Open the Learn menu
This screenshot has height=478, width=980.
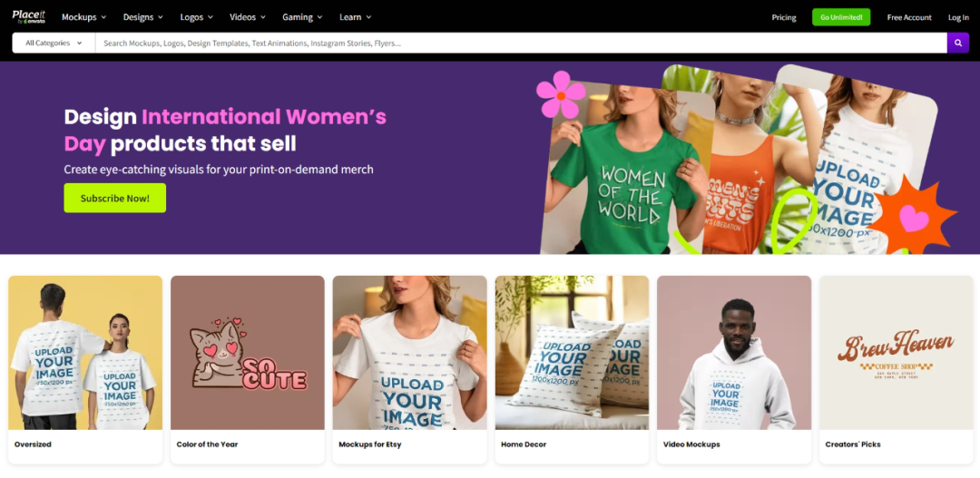pyautogui.click(x=355, y=17)
